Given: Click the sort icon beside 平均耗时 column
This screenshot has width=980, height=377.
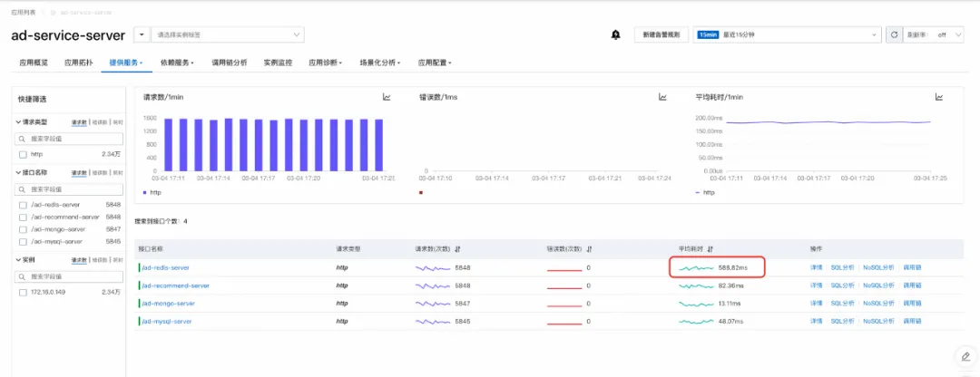Looking at the screenshot, I should pyautogui.click(x=710, y=249).
